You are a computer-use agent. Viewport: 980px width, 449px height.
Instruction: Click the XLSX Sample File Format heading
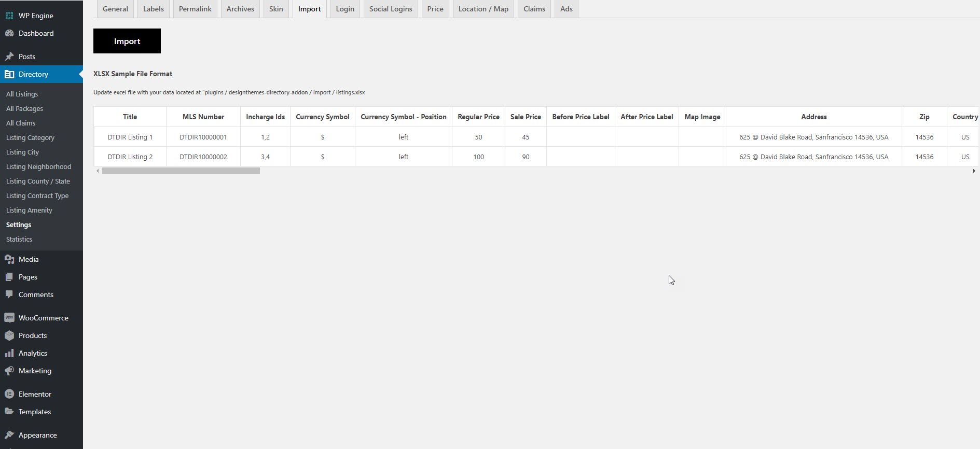(133, 74)
